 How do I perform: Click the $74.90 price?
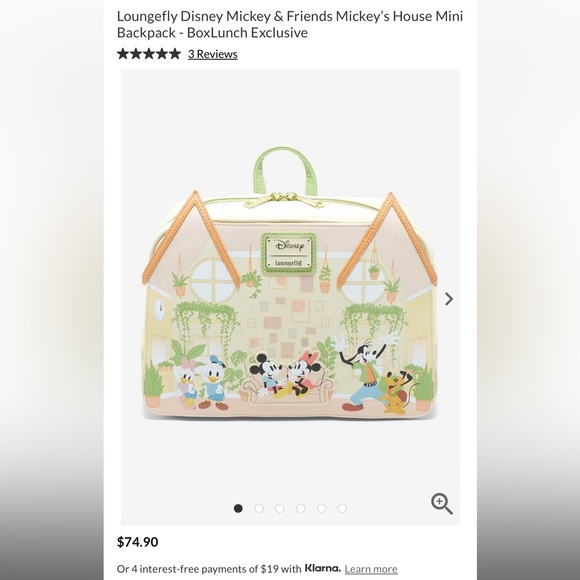[x=138, y=542]
